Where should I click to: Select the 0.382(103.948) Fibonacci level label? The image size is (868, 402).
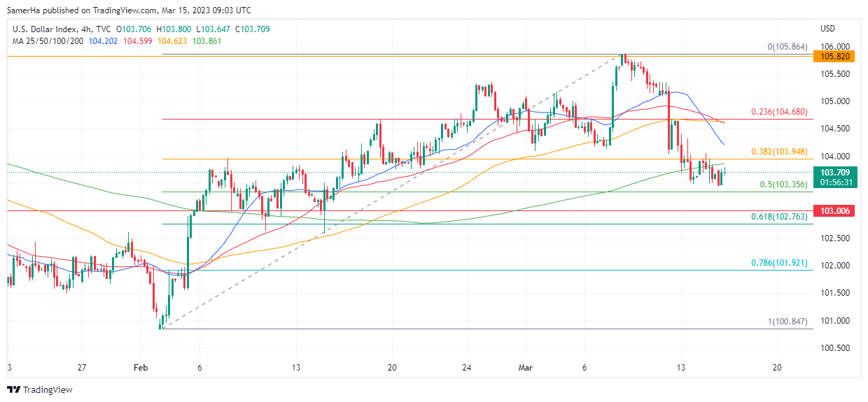(x=779, y=152)
